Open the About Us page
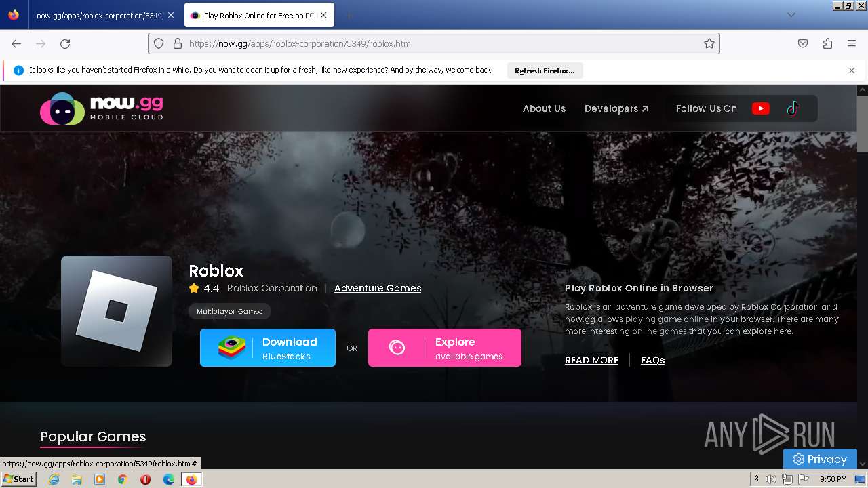Viewport: 868px width, 488px height. (544, 108)
